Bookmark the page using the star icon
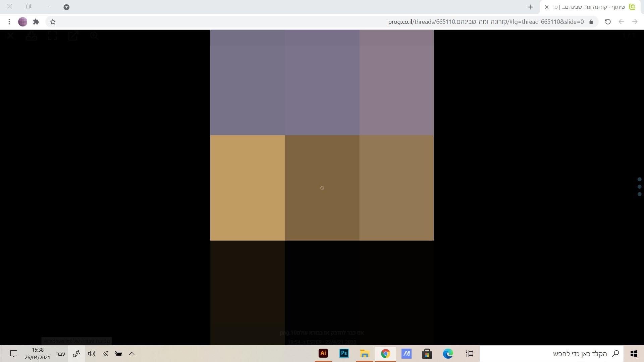Image resolution: width=644 pixels, height=362 pixels. (53, 22)
